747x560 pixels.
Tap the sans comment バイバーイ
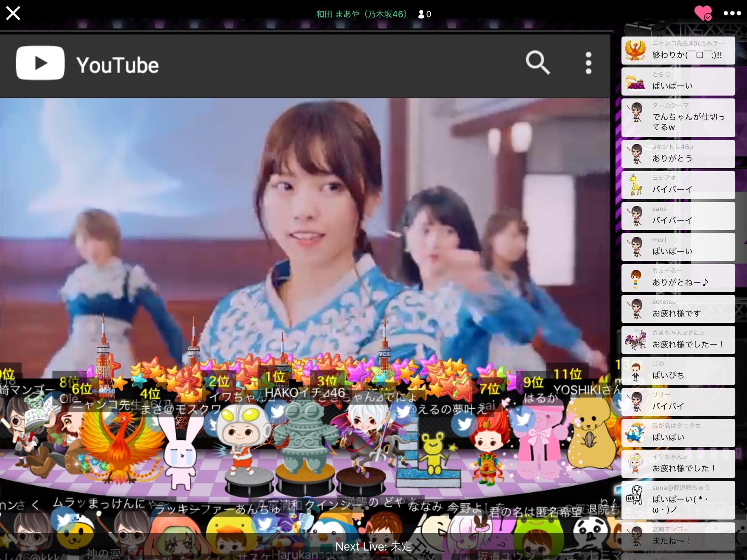click(x=678, y=216)
